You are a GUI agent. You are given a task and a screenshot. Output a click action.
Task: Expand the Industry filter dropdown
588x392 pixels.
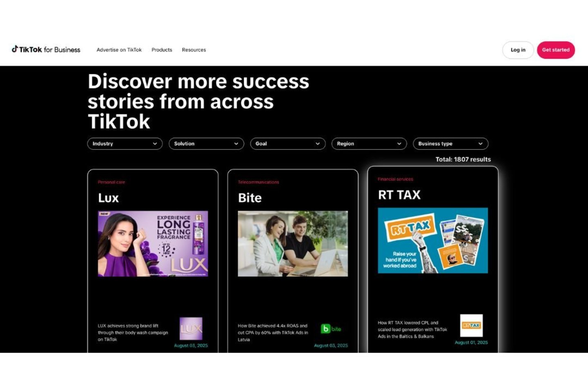125,144
